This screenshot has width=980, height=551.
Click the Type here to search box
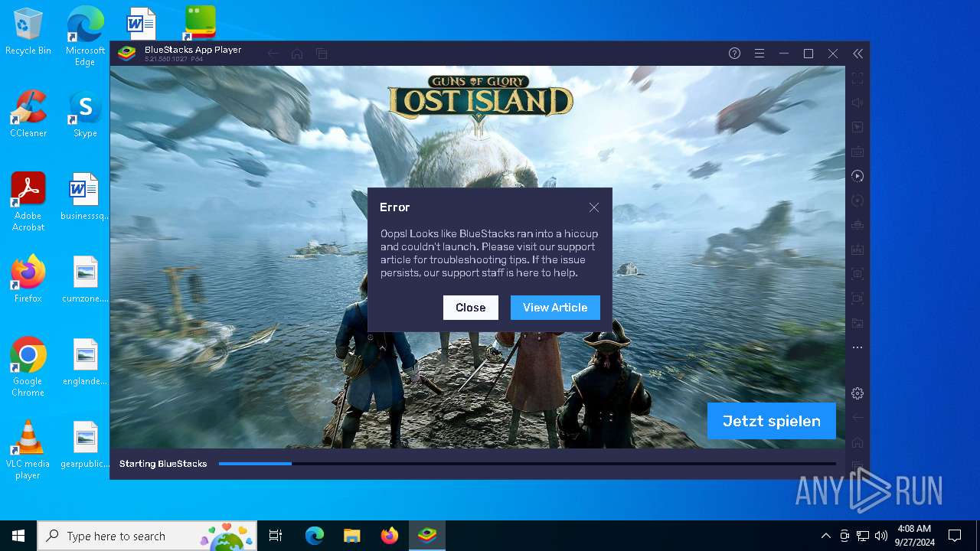pos(149,536)
